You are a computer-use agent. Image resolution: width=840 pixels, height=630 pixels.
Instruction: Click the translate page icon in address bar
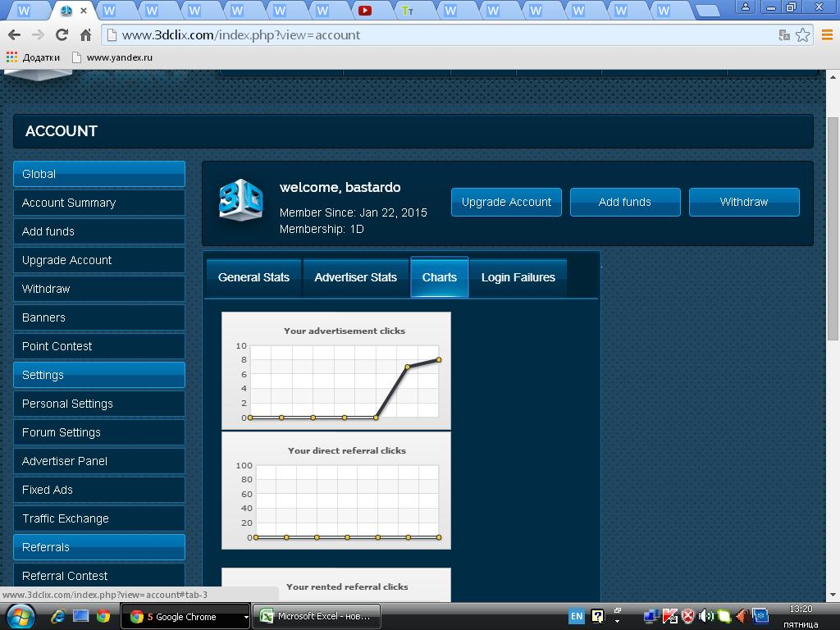[x=784, y=35]
